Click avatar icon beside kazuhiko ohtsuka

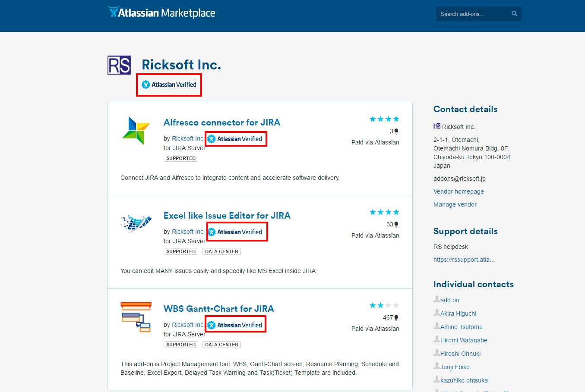click(437, 379)
